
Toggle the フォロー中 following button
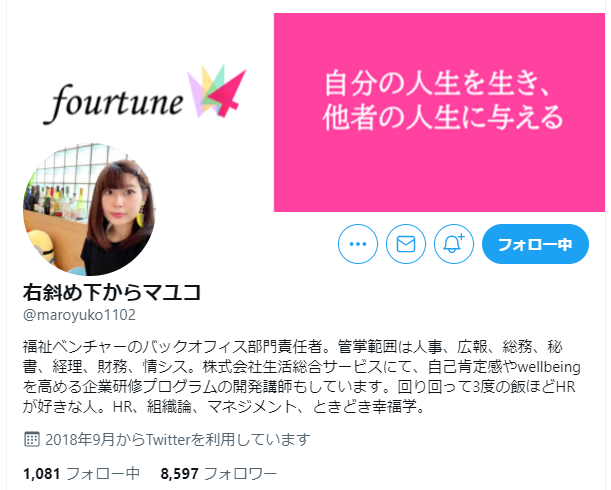click(535, 244)
